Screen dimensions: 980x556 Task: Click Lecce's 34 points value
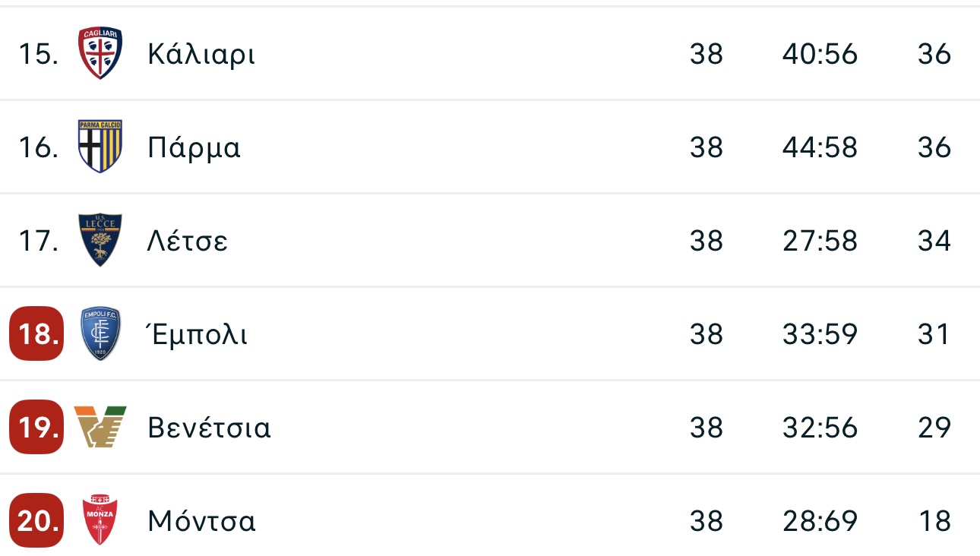(934, 241)
